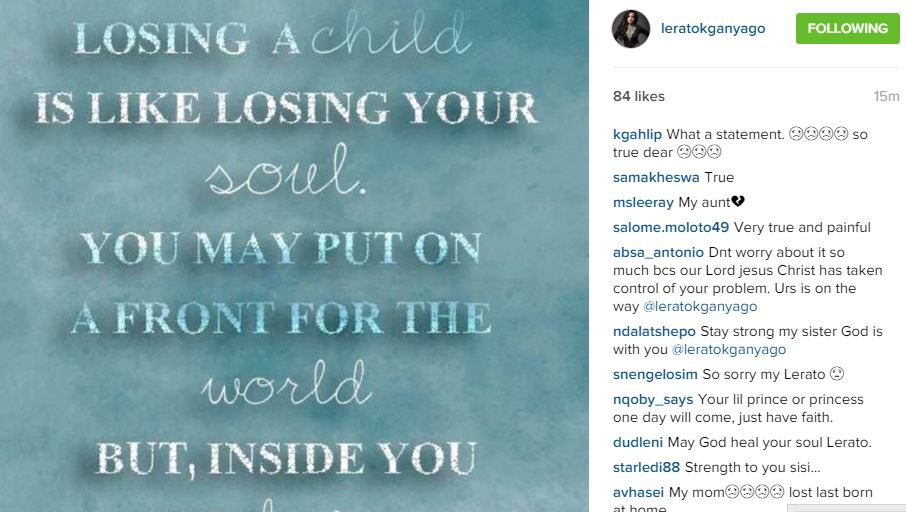Open salome.moloto49's profile
906x512 pixels.
671,227
